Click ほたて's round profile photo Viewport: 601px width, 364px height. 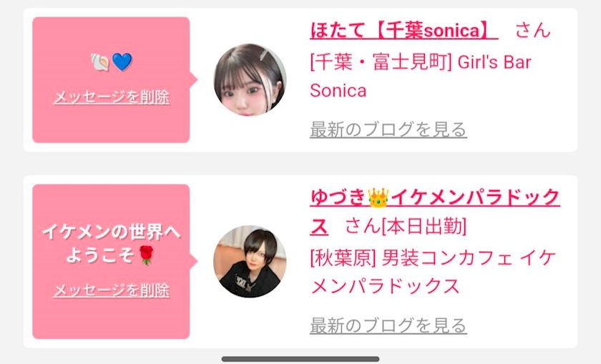tap(250, 79)
